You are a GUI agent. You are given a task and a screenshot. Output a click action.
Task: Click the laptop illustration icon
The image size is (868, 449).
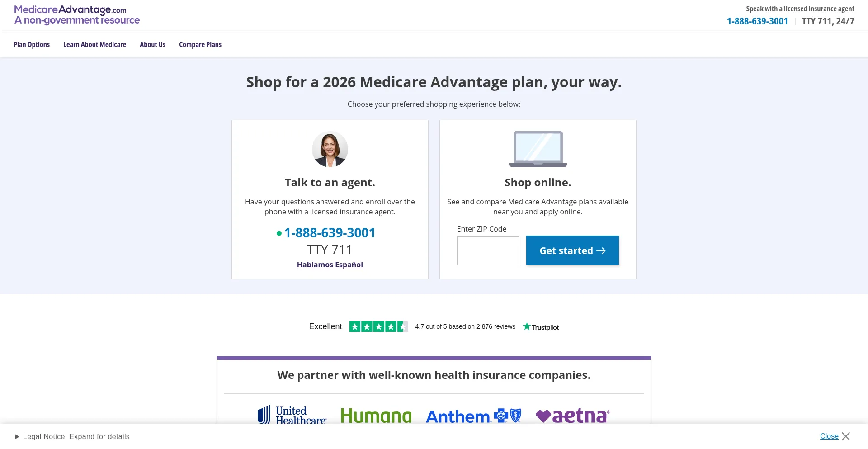click(538, 149)
